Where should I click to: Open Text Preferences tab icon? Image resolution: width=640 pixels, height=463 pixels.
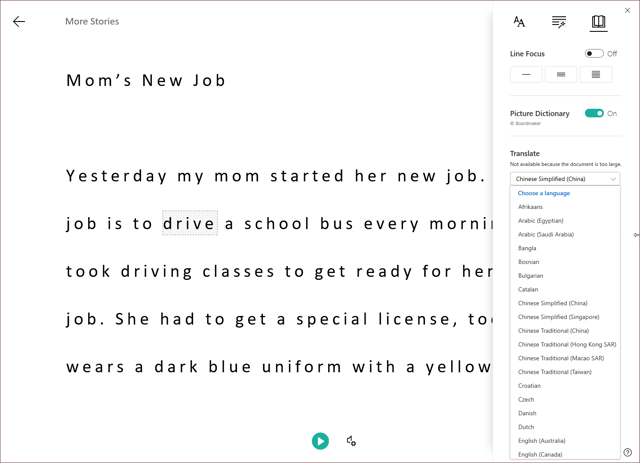pos(519,22)
